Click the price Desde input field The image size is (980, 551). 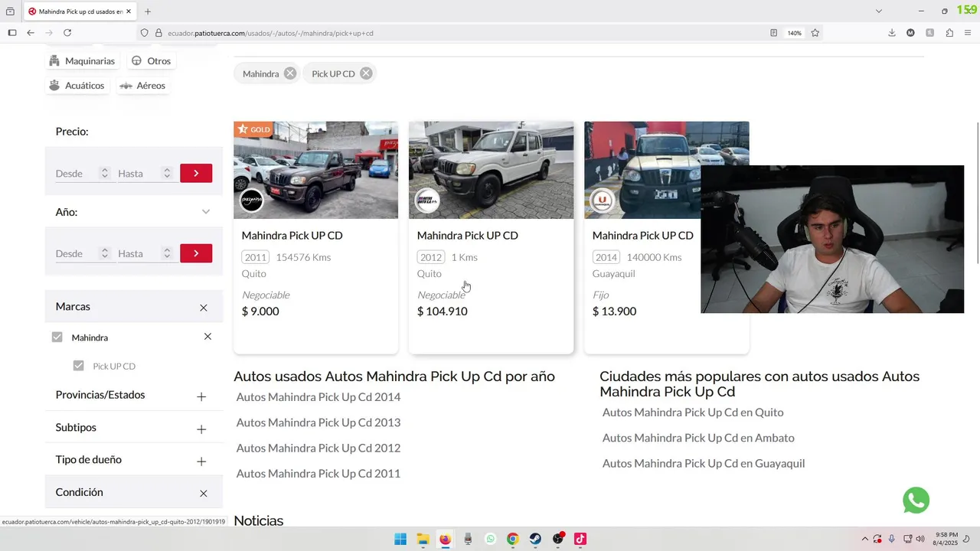tap(77, 174)
